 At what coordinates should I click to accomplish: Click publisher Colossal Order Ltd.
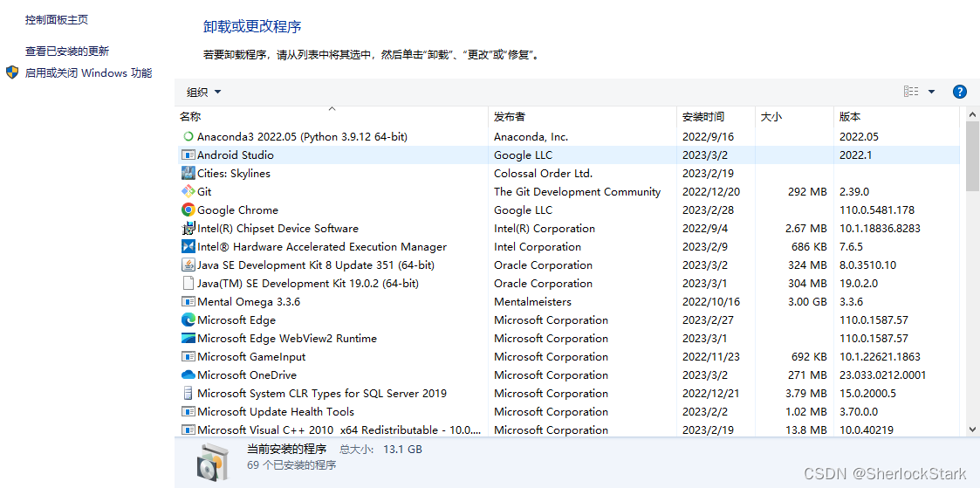click(x=543, y=173)
